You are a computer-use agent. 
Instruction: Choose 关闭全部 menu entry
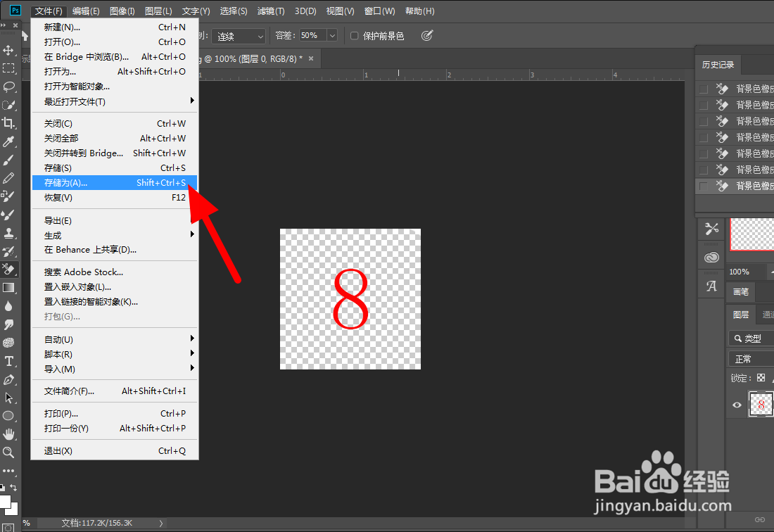pos(115,138)
